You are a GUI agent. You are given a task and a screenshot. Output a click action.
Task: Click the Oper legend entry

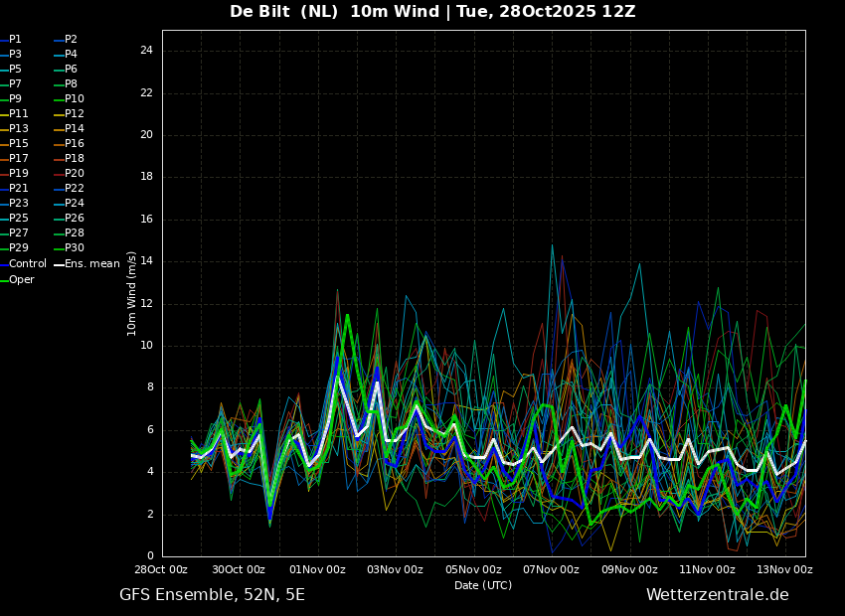(17, 279)
